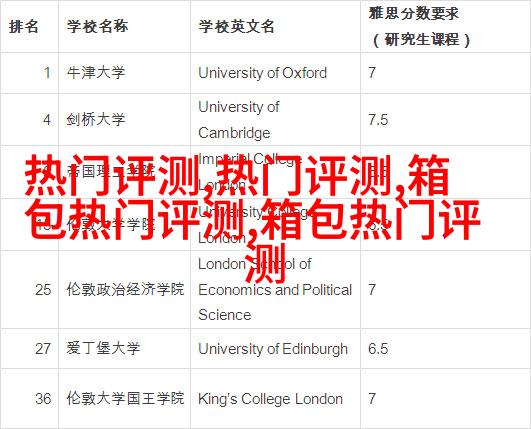Click the 排名 column header

[x=23, y=26]
